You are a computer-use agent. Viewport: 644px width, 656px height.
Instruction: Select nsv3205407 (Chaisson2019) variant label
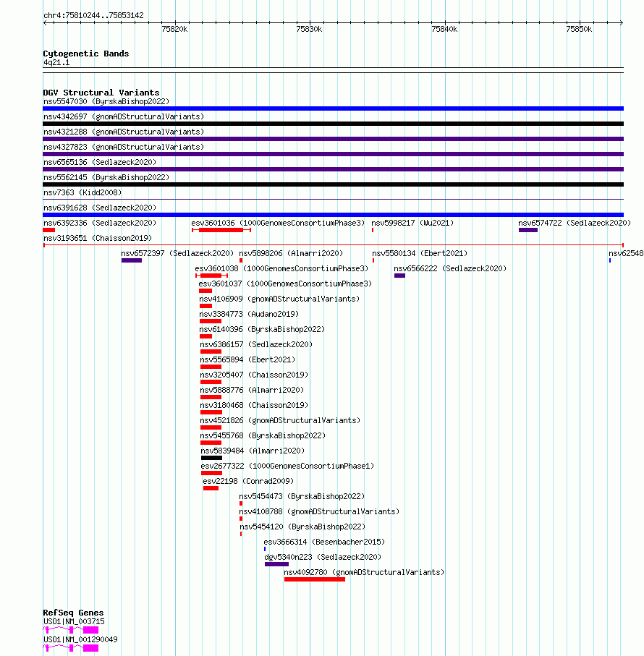(x=254, y=375)
